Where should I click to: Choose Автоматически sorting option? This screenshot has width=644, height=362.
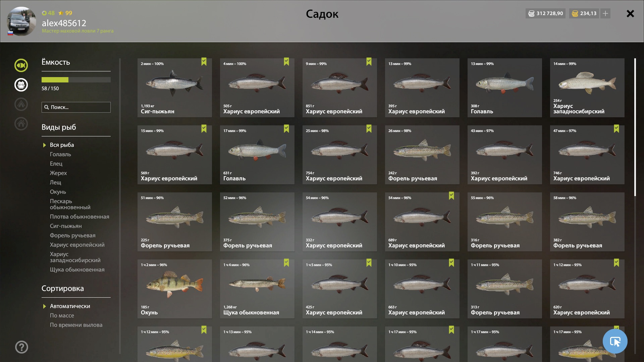tap(70, 306)
